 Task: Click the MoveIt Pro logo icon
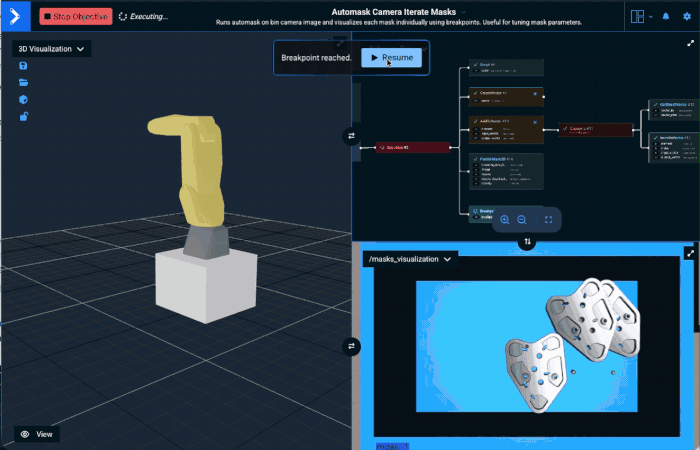coord(16,17)
